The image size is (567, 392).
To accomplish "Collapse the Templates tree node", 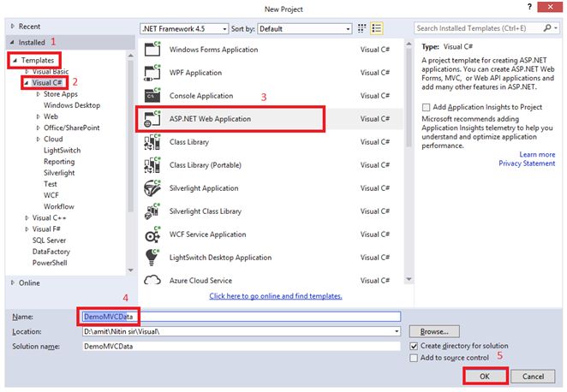I will [15, 60].
